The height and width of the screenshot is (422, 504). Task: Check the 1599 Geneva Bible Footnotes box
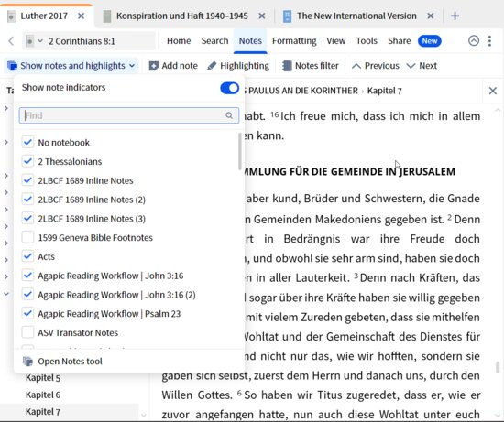point(27,237)
